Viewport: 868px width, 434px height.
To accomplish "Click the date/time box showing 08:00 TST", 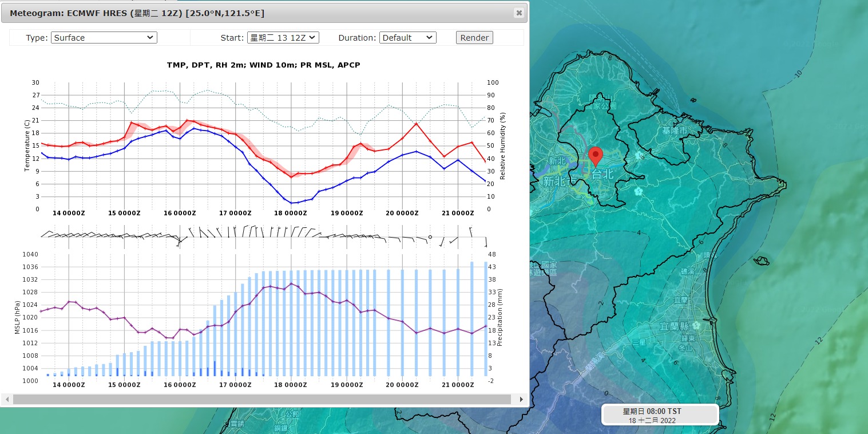I will (660, 415).
